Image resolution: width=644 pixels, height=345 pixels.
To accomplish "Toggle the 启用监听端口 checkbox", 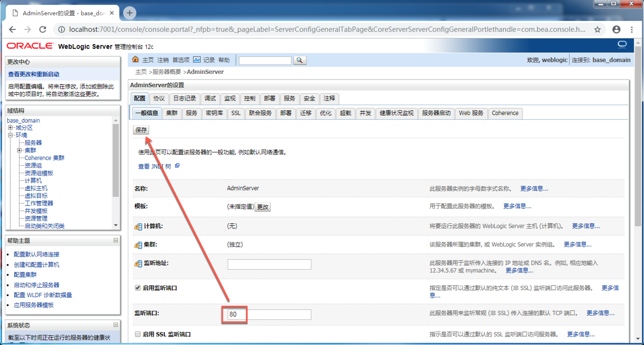I will pos(138,288).
